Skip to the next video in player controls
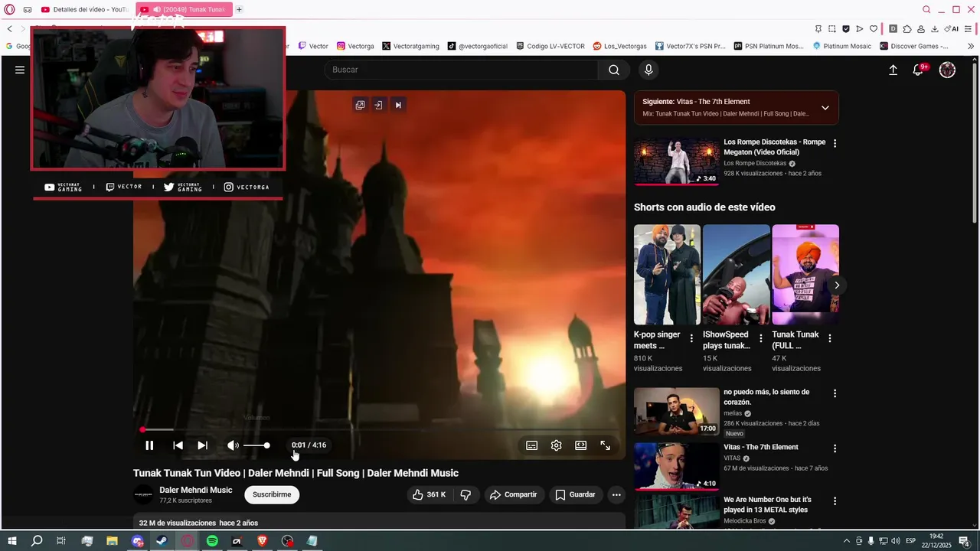Screen dimensions: 980x551 pos(202,445)
